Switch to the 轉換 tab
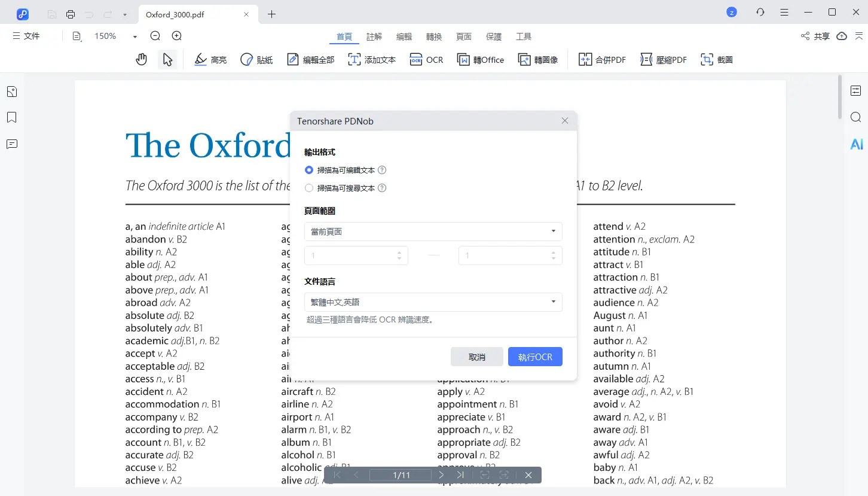 click(x=434, y=36)
